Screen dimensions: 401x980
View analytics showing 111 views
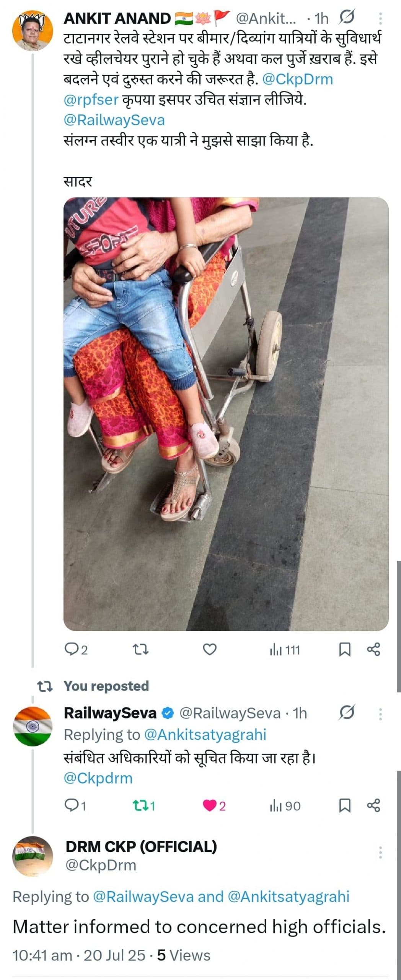(285, 650)
